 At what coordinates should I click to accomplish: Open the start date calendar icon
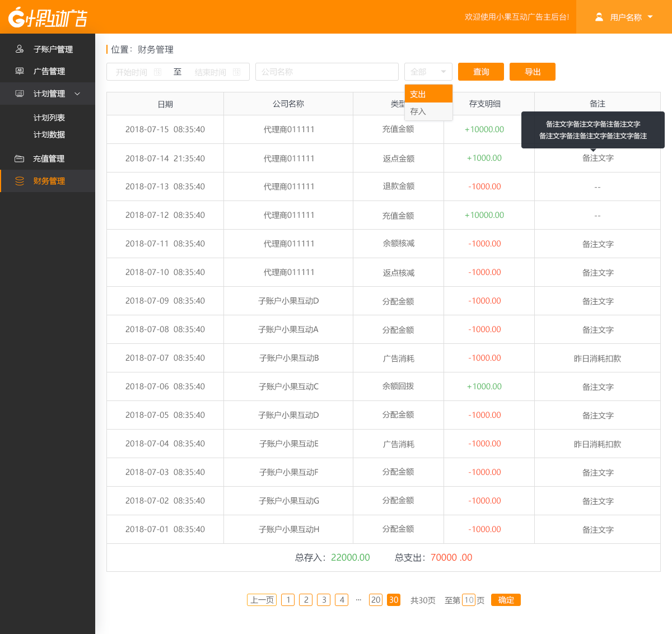(x=157, y=72)
